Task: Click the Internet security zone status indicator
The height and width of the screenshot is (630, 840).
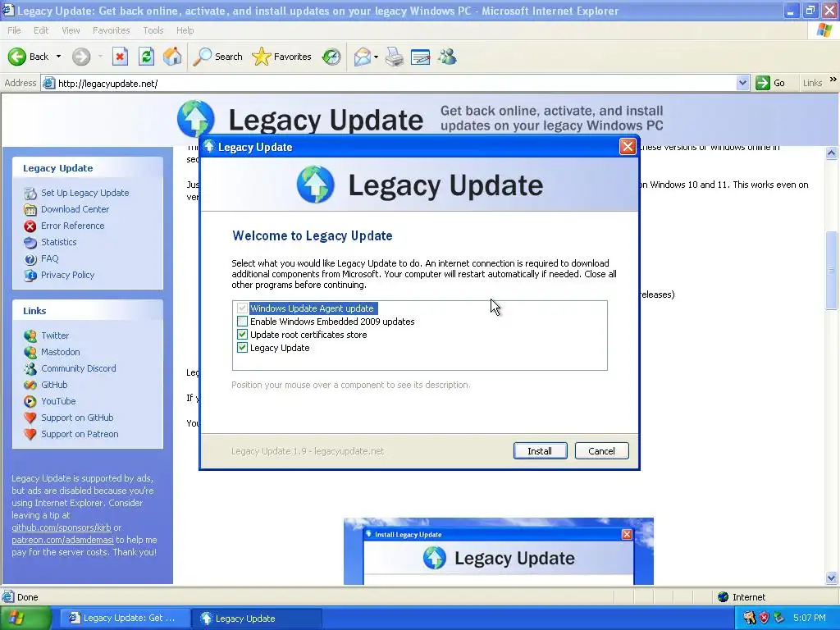Action: click(742, 597)
